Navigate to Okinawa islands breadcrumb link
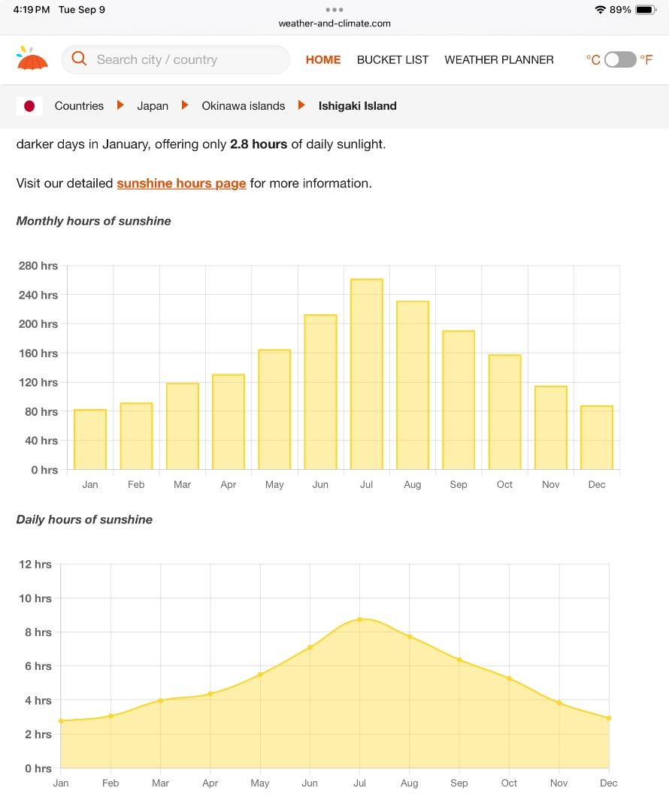Viewport: 669px width, 812px height. click(x=243, y=106)
